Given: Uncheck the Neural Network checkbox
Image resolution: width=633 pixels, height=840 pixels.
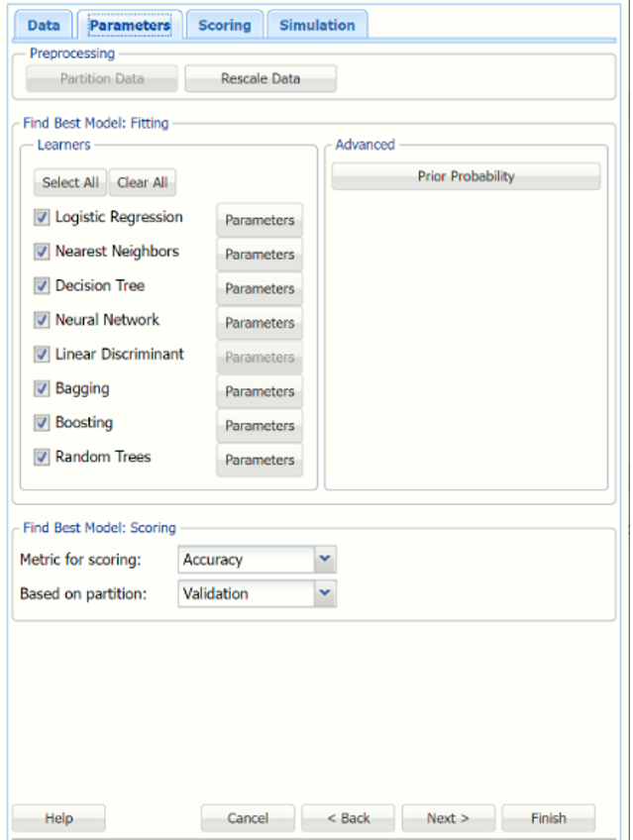Looking at the screenshot, I should click(42, 320).
